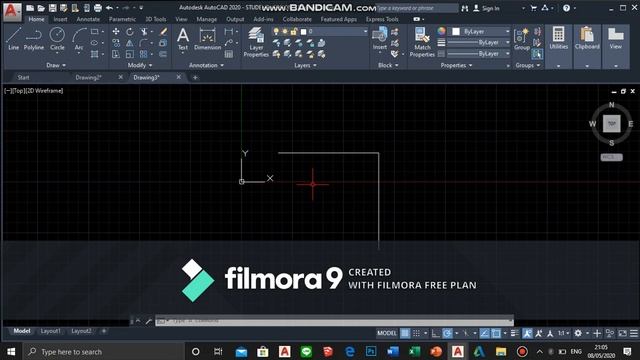Click the Ellipse draw tool
Image resolution: width=640 pixels, height=360 pixels.
95,42
